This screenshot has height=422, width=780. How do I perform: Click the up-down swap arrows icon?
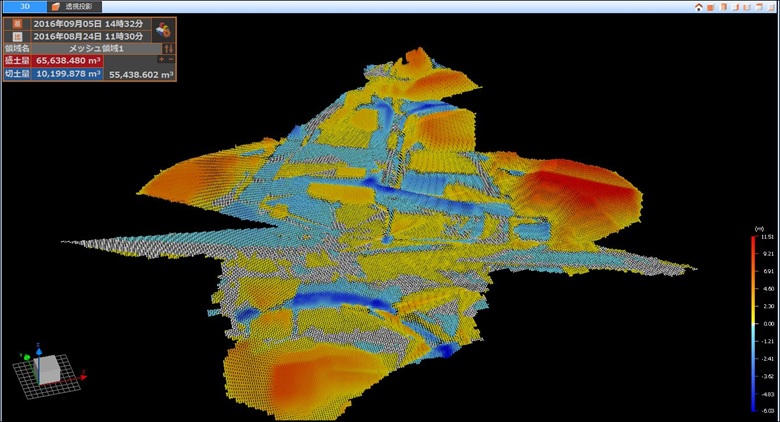pos(168,48)
